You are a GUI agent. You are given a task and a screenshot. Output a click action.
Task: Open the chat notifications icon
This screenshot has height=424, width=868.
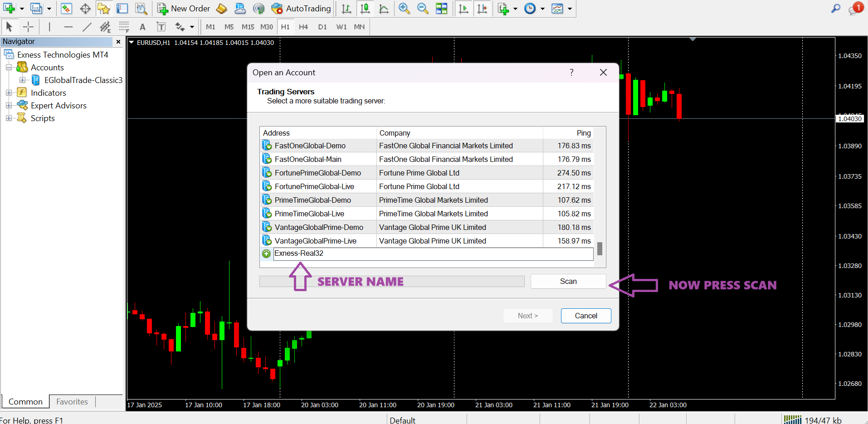coord(855,8)
